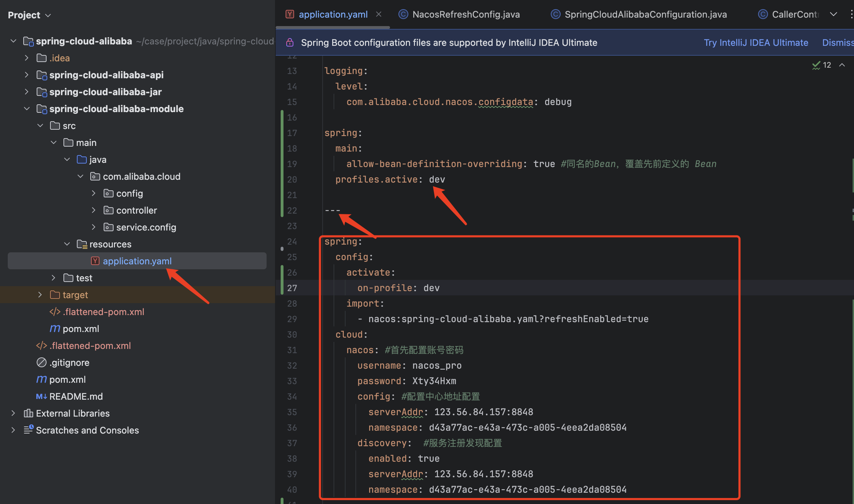
Task: Open the inspections widget showing 12 problems
Action: point(822,65)
